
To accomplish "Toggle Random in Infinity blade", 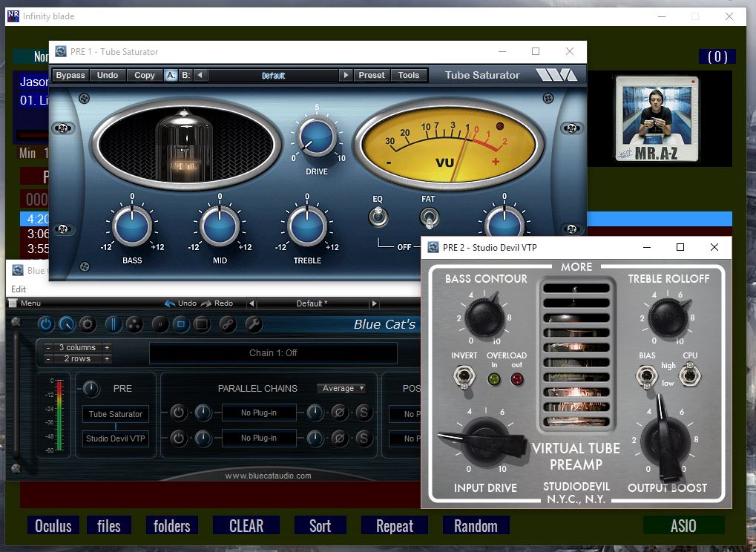I will [476, 525].
